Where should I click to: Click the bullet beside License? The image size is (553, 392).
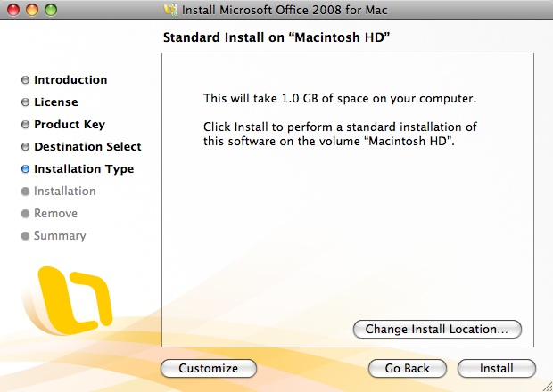point(25,102)
